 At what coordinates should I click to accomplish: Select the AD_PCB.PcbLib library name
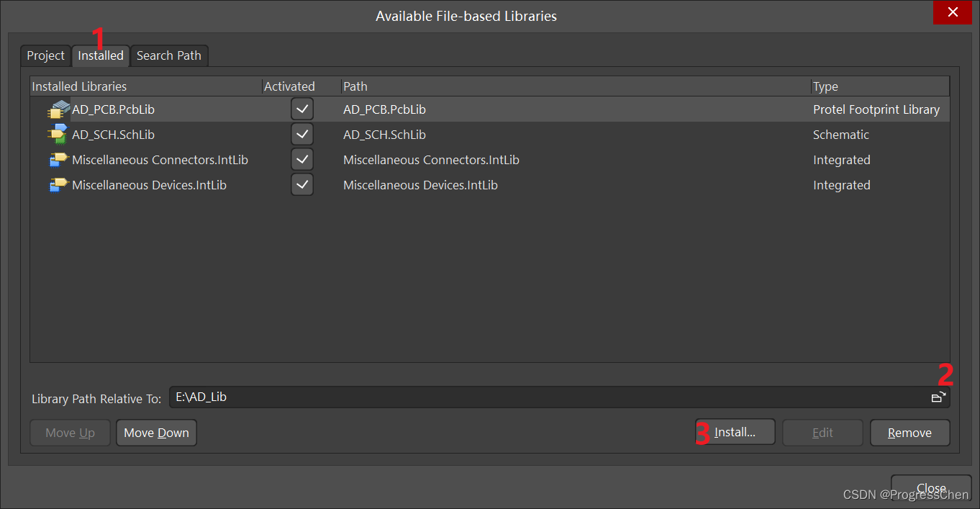pyautogui.click(x=113, y=109)
